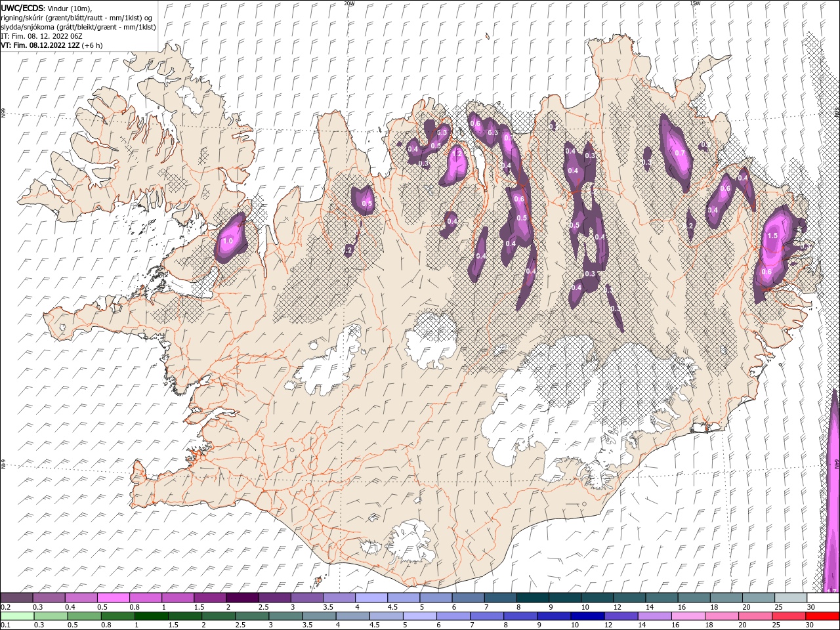
Task: Click the 1.0 precipitation value on the map
Action: (x=228, y=241)
